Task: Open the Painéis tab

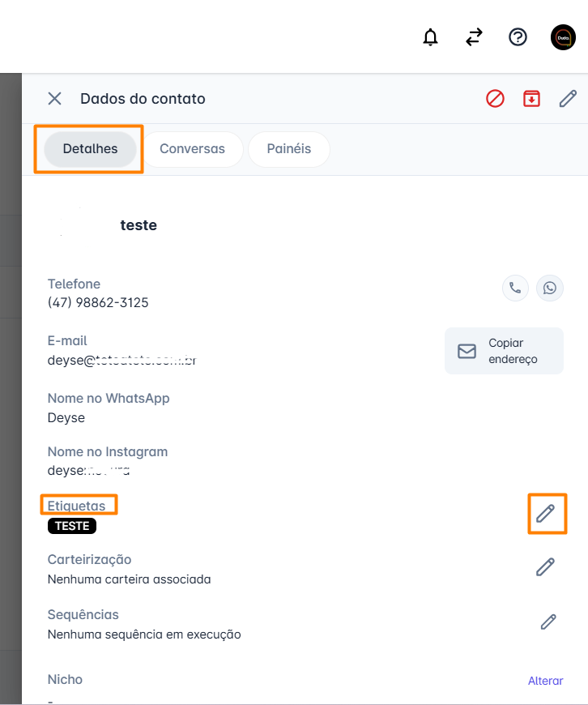Action: (x=289, y=149)
